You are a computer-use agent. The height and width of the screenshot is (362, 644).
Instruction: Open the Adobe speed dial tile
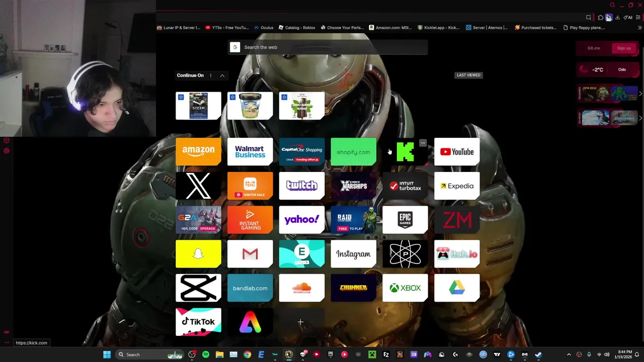[x=250, y=322]
